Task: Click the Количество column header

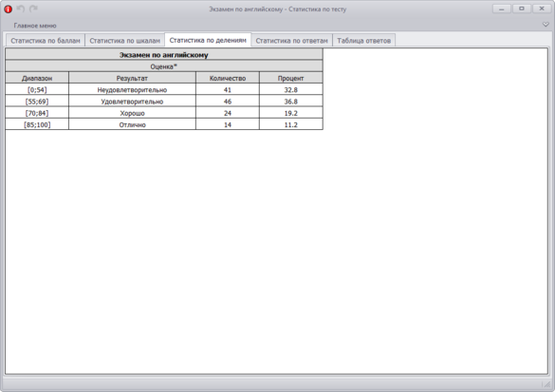Action: pos(228,78)
